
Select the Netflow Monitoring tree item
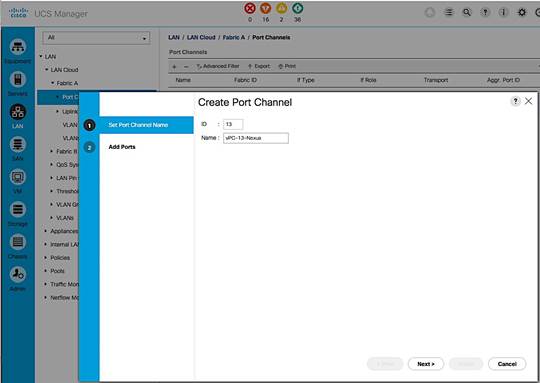64,298
